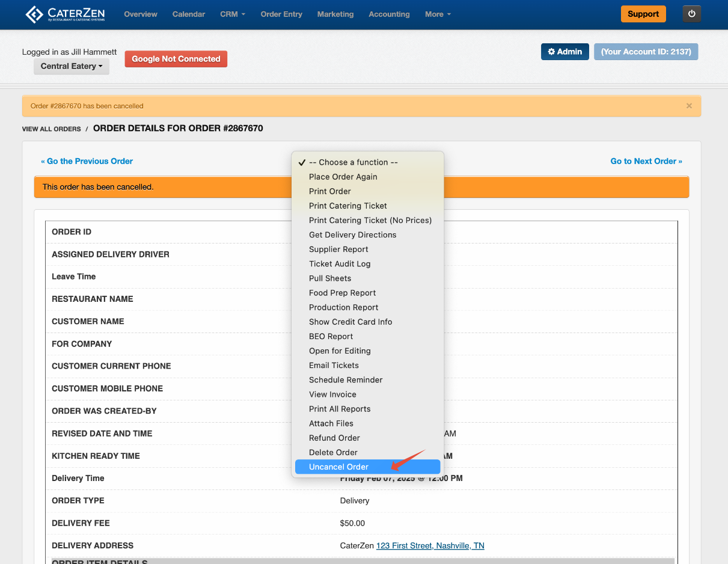728x564 pixels.
Task: Go to next order link
Action: [x=646, y=161]
